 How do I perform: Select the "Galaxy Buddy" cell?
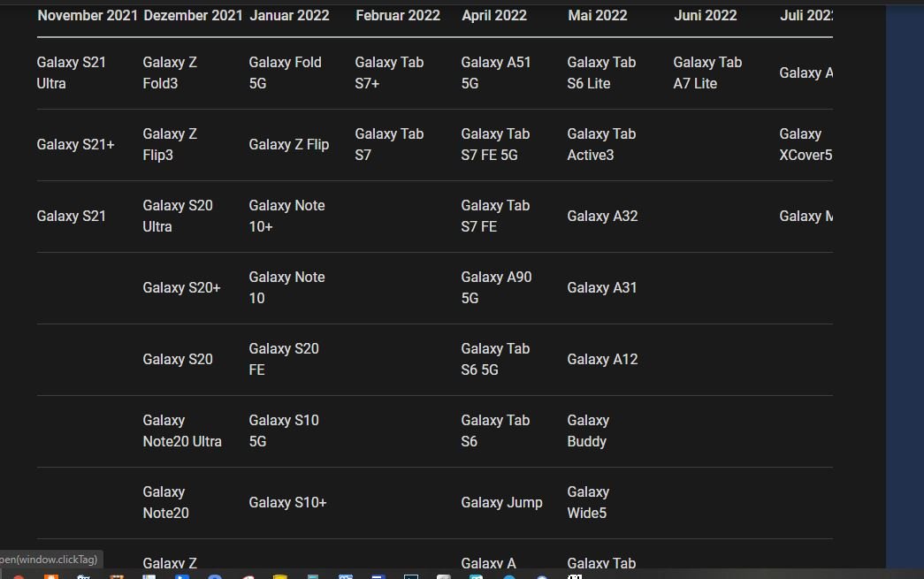[x=588, y=431]
